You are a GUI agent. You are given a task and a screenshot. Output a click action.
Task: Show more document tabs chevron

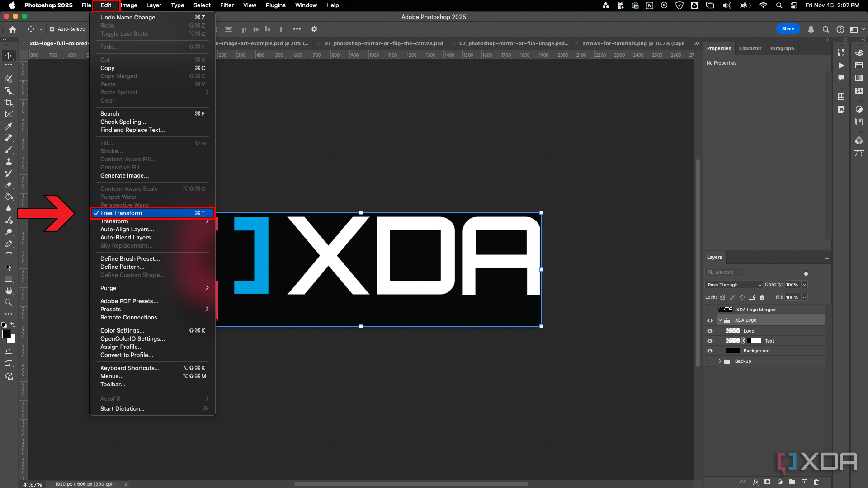click(697, 44)
